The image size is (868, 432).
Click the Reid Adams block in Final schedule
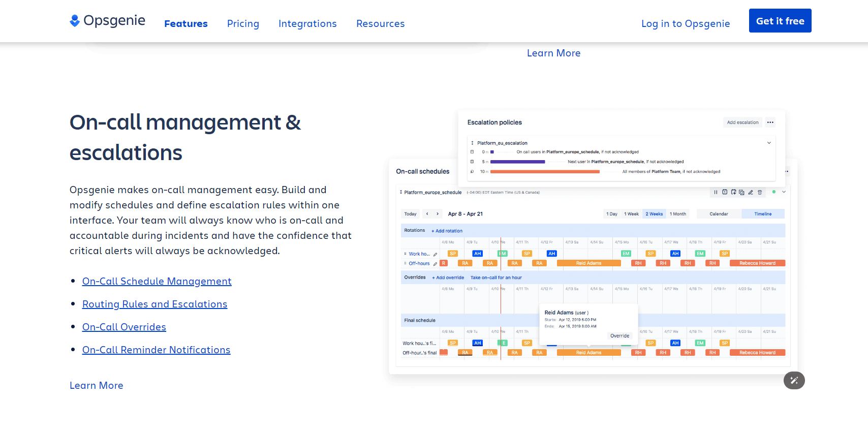(x=588, y=353)
